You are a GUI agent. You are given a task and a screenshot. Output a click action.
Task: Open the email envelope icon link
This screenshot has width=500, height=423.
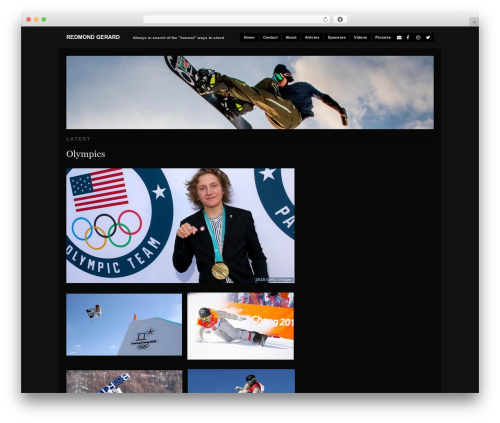point(399,38)
